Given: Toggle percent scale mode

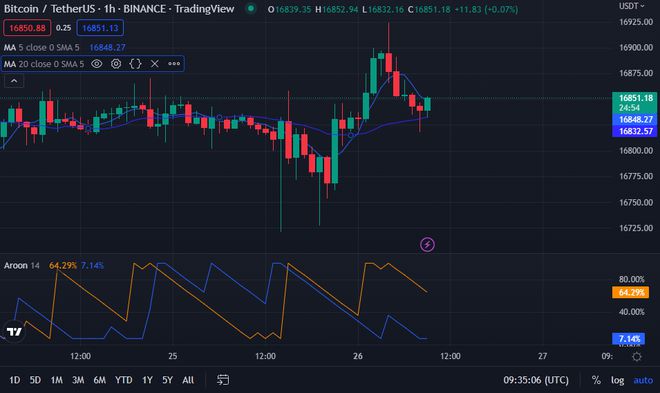Looking at the screenshot, I should 596,380.
